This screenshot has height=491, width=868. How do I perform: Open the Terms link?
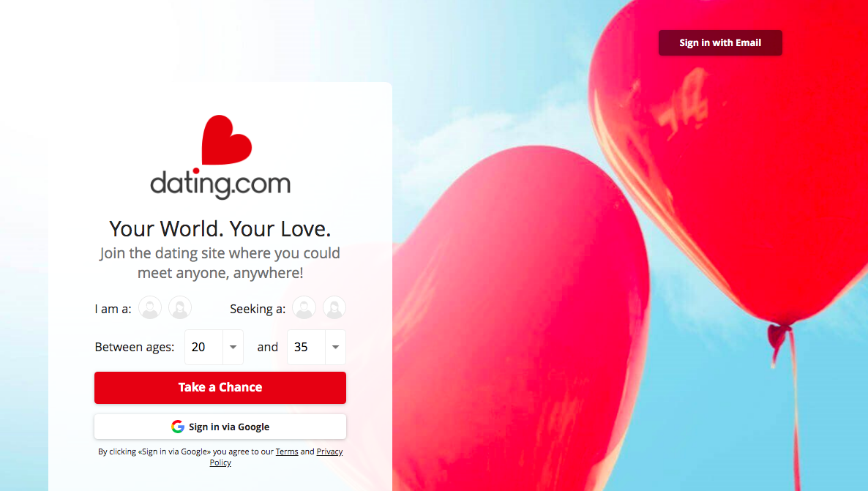[287, 451]
